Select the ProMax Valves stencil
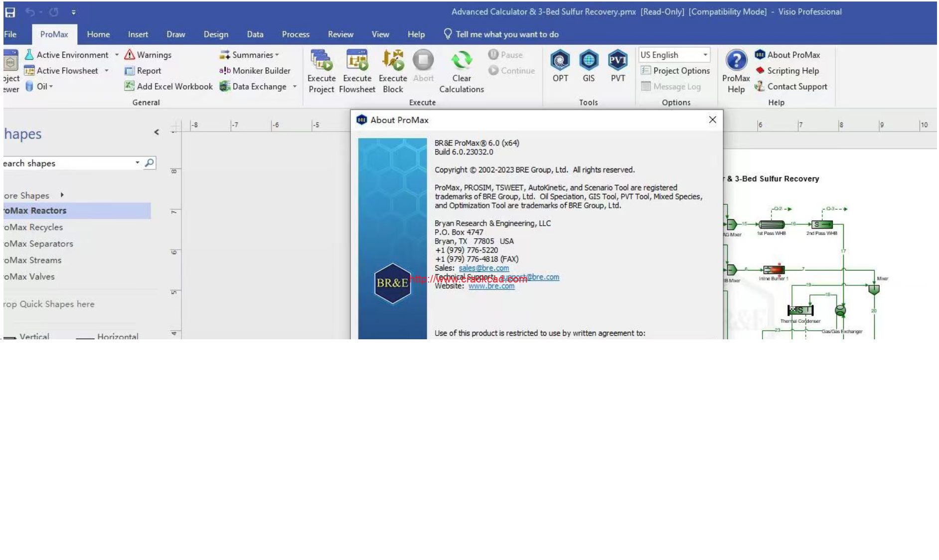The image size is (939, 560). click(77, 277)
